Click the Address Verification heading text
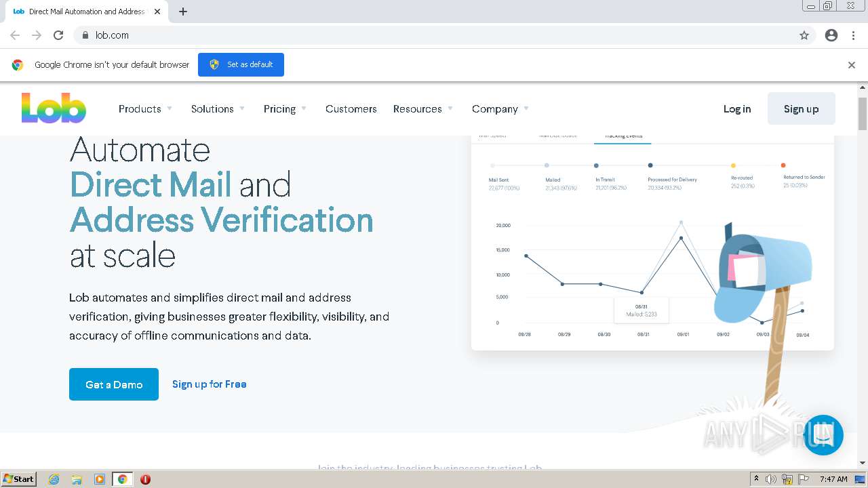The image size is (868, 488). [222, 220]
